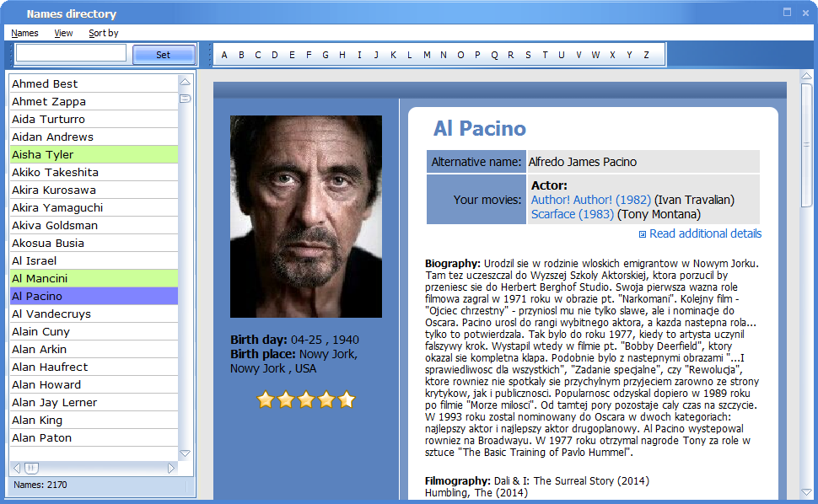
Task: Click the details panel scroll up arrow
Action: click(806, 77)
